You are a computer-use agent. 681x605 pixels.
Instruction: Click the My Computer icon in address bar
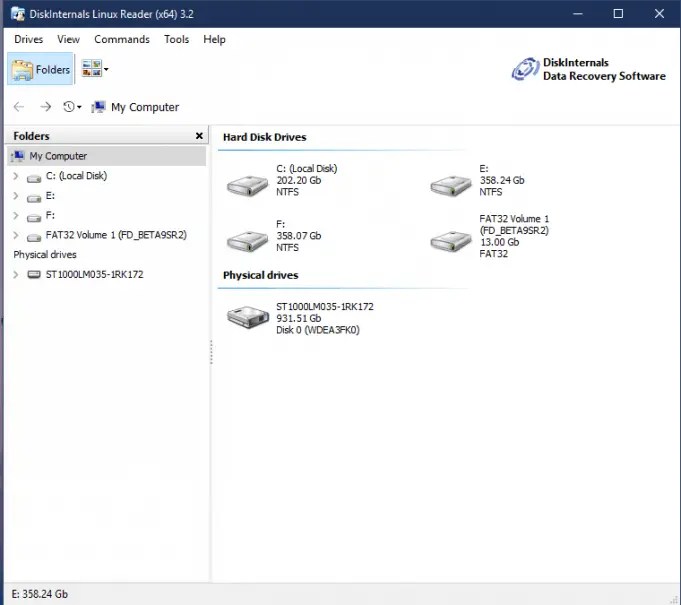(98, 107)
